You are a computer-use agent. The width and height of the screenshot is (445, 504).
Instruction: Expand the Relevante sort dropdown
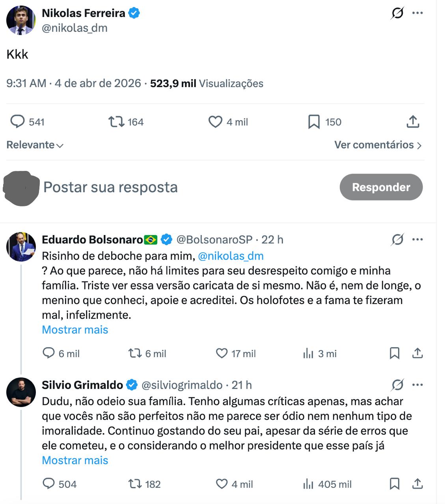35,145
